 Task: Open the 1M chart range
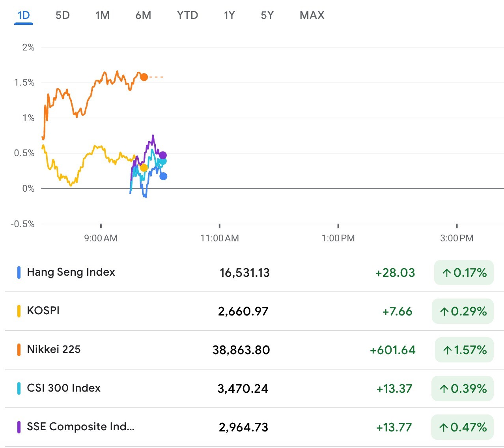(103, 15)
